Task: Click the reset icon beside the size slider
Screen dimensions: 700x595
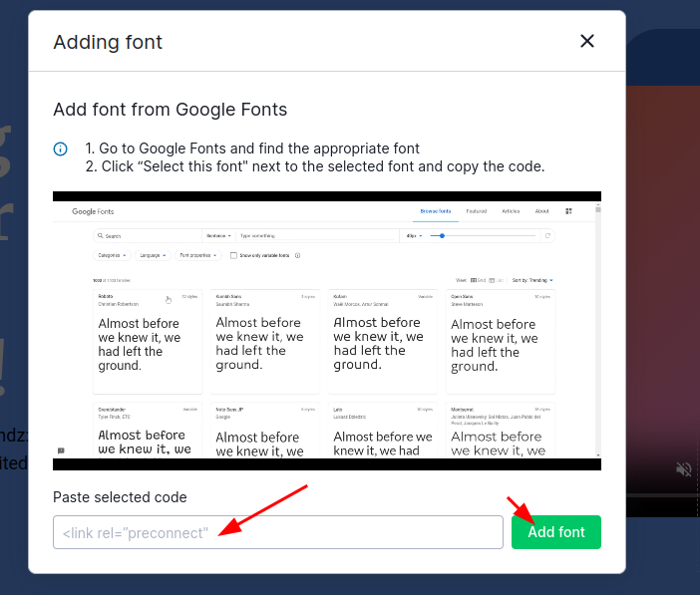Action: point(547,236)
